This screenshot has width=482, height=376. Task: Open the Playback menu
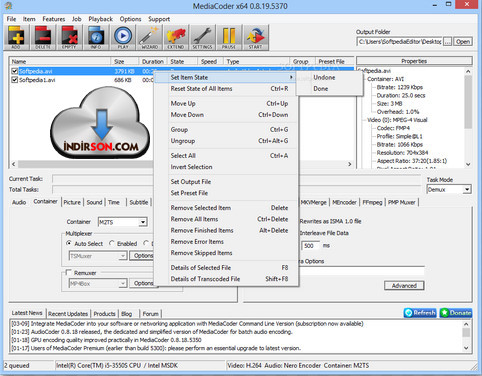tap(101, 19)
